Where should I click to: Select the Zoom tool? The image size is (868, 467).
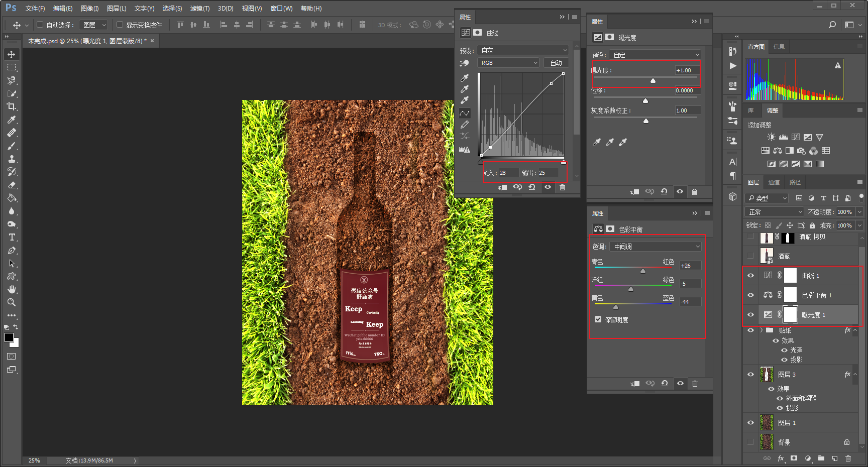[12, 302]
